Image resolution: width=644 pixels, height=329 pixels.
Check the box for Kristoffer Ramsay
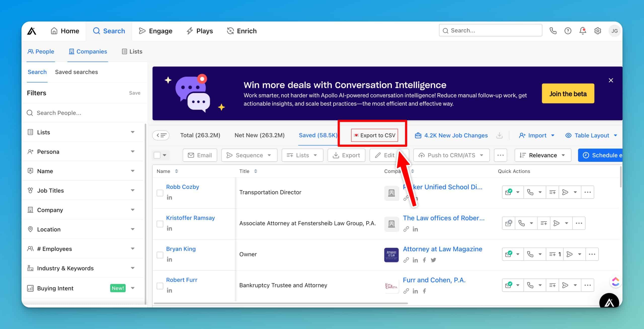pos(160,224)
